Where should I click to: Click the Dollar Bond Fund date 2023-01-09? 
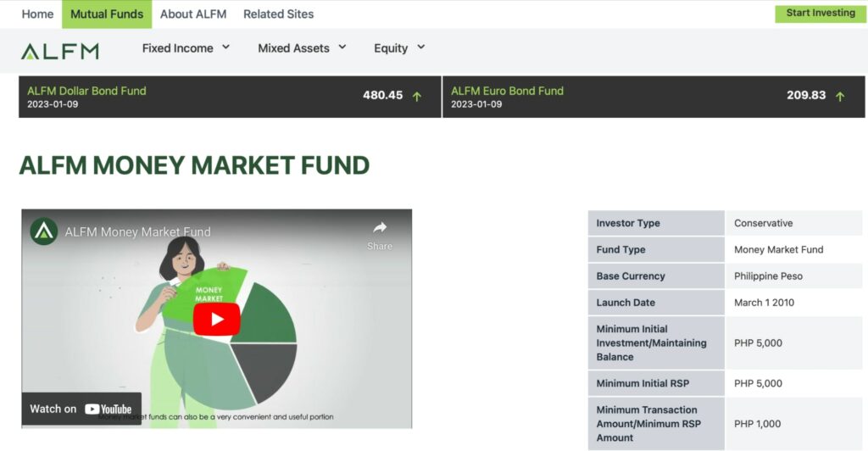(x=53, y=104)
